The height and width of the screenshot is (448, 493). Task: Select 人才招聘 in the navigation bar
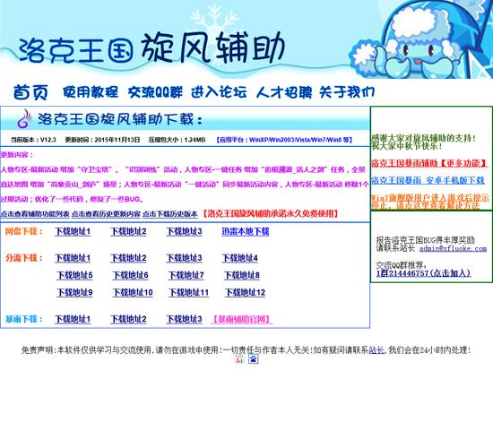[x=284, y=92]
